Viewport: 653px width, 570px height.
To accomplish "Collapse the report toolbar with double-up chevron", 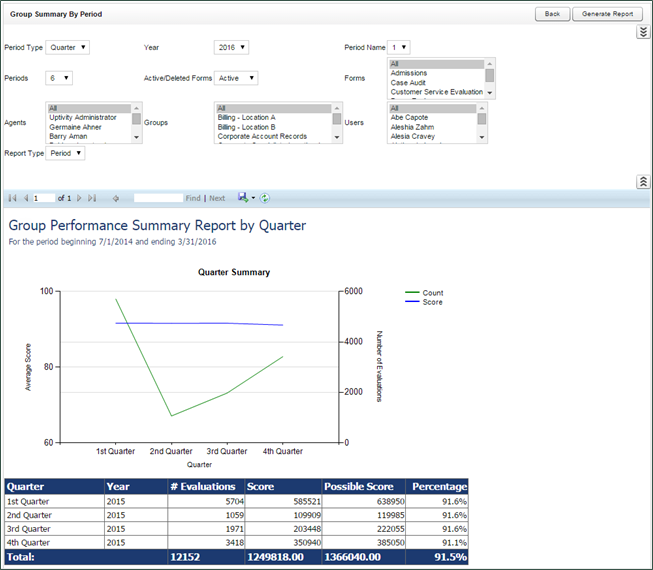I will coord(643,181).
